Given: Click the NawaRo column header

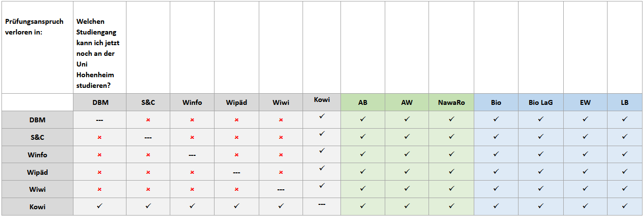Looking at the screenshot, I should click(451, 102).
